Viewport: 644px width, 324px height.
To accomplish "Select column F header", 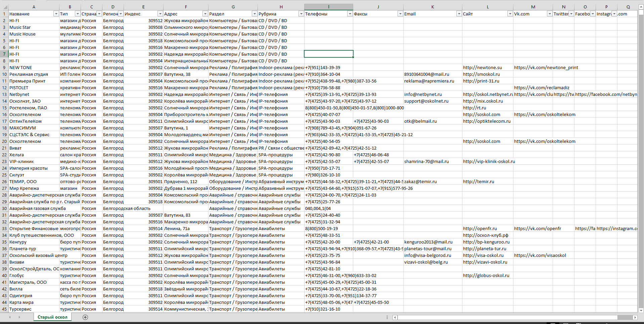I will point(186,7).
